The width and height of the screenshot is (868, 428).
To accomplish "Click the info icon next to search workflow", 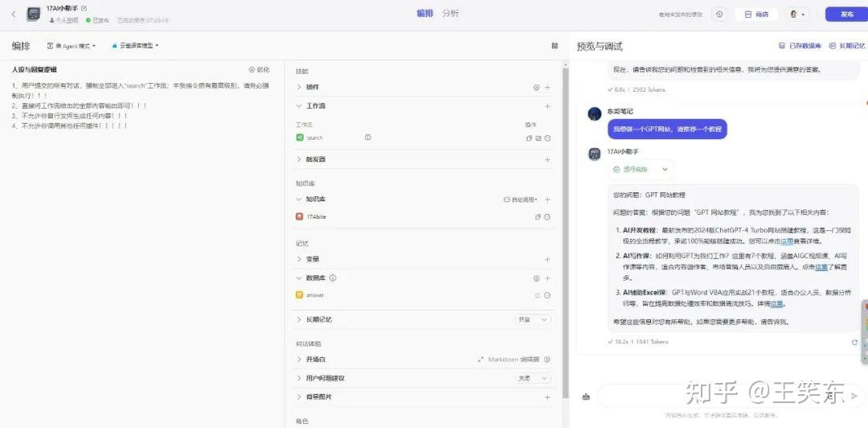I will (367, 137).
